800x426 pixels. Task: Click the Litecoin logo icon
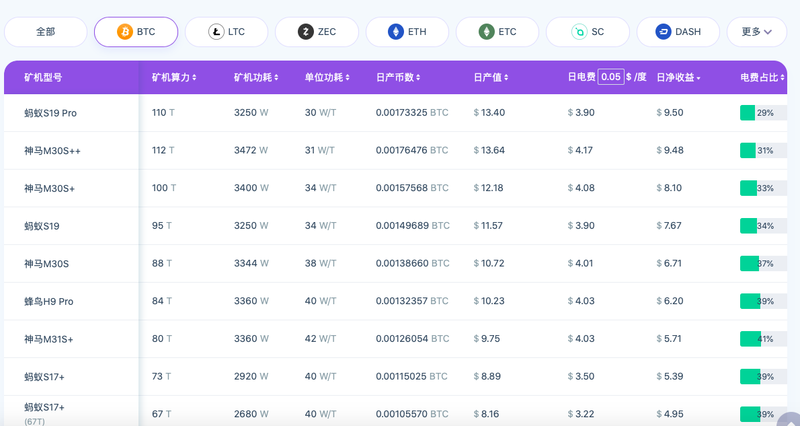(216, 32)
